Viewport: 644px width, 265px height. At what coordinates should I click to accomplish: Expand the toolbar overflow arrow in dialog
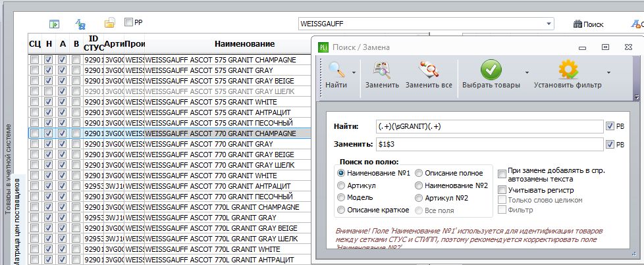[x=637, y=97]
